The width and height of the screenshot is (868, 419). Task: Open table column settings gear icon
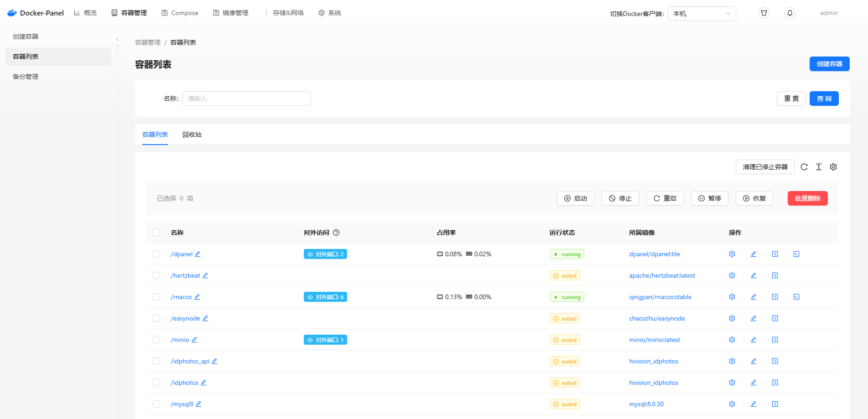(x=833, y=167)
